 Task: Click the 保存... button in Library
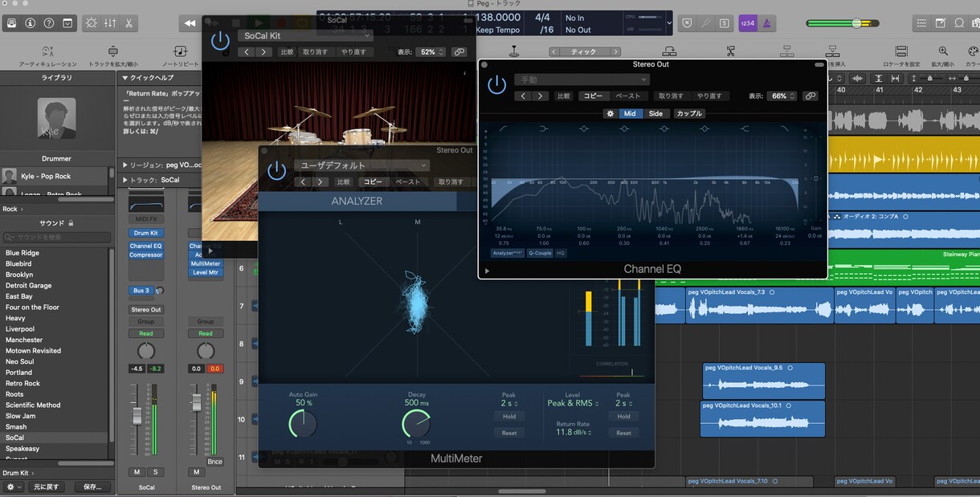pyautogui.click(x=92, y=487)
